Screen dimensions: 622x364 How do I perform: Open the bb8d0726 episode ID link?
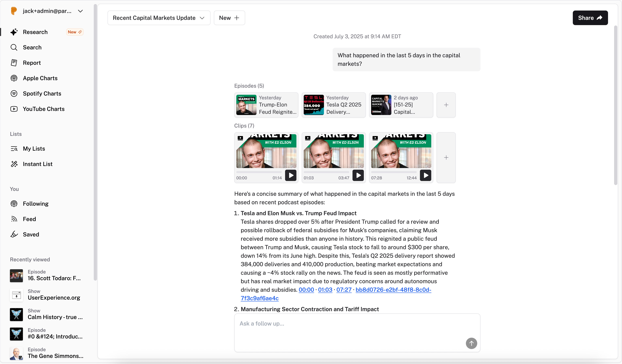point(393,289)
